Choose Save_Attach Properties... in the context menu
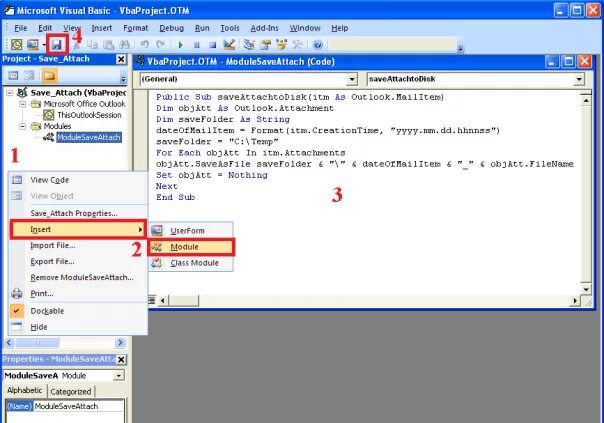 78,213
